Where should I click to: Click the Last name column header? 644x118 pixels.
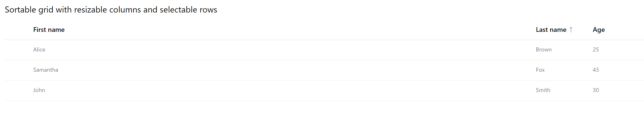(551, 30)
